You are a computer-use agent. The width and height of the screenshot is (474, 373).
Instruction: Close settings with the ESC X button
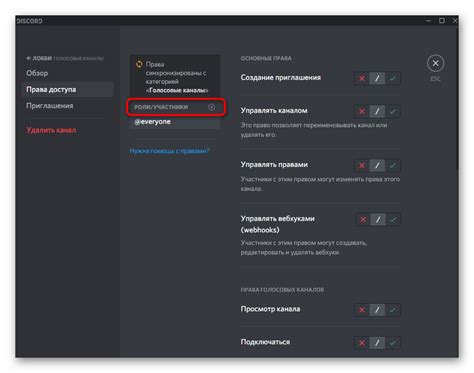coord(435,63)
